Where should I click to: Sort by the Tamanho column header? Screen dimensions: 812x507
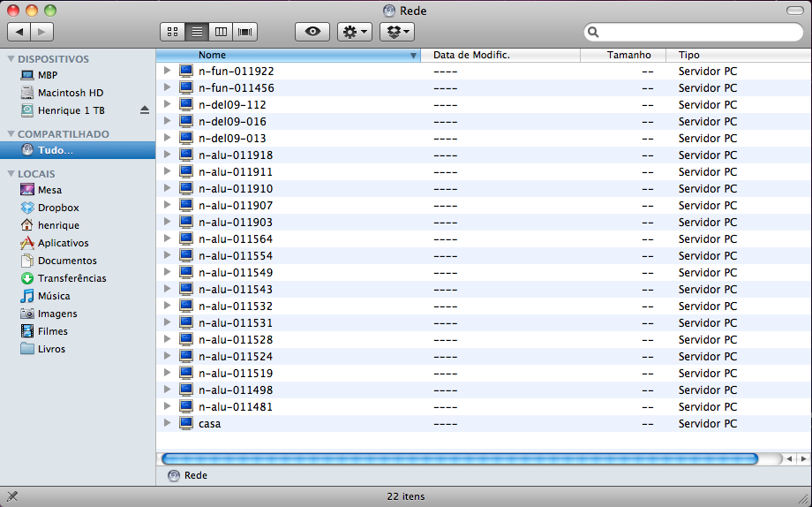click(x=622, y=55)
